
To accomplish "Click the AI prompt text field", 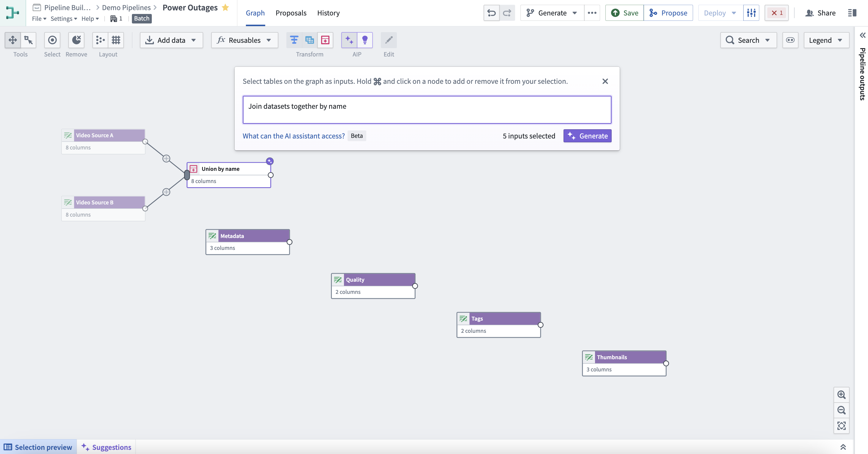I will pyautogui.click(x=427, y=110).
